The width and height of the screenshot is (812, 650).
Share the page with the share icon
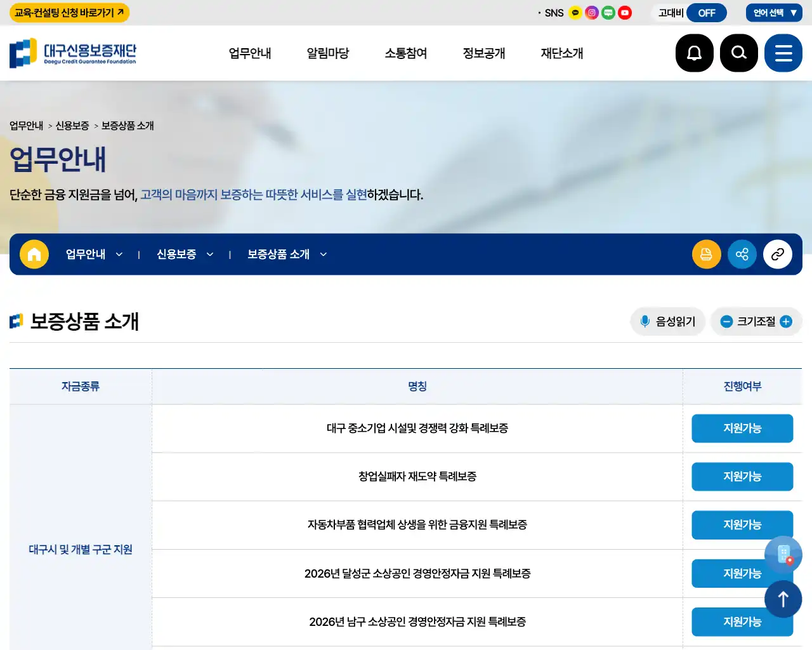742,255
